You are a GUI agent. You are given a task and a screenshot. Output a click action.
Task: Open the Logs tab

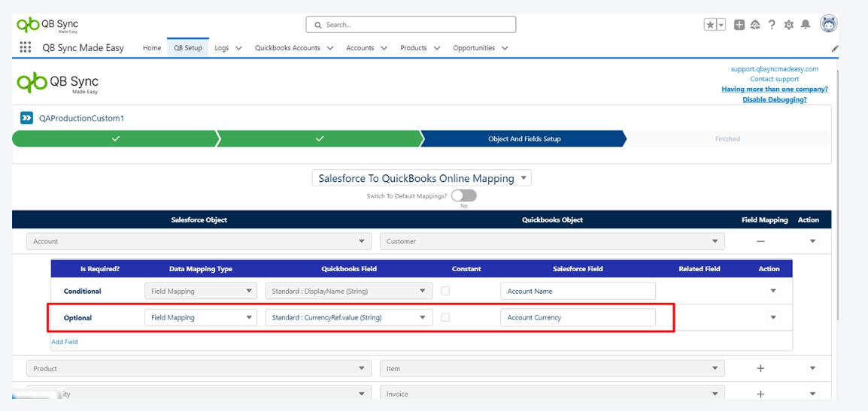pos(222,48)
